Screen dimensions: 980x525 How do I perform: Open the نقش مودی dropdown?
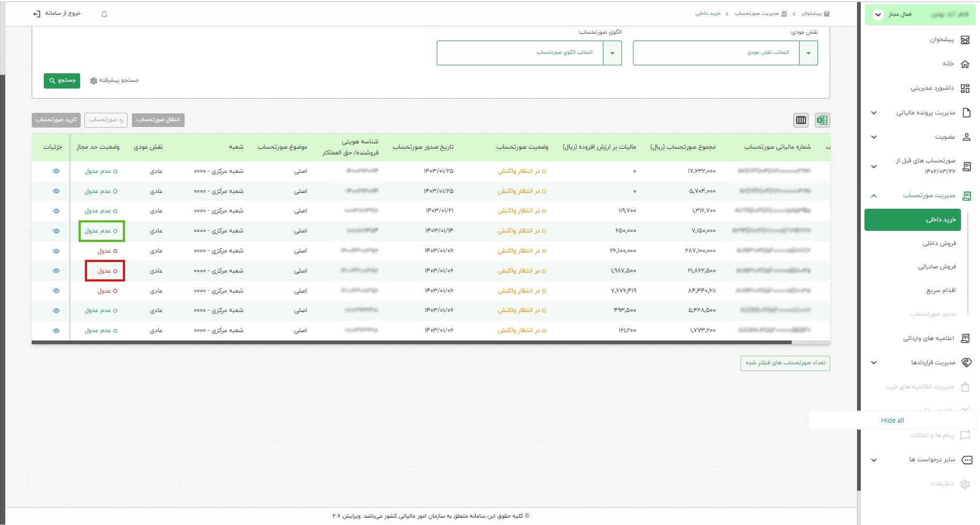coord(725,53)
